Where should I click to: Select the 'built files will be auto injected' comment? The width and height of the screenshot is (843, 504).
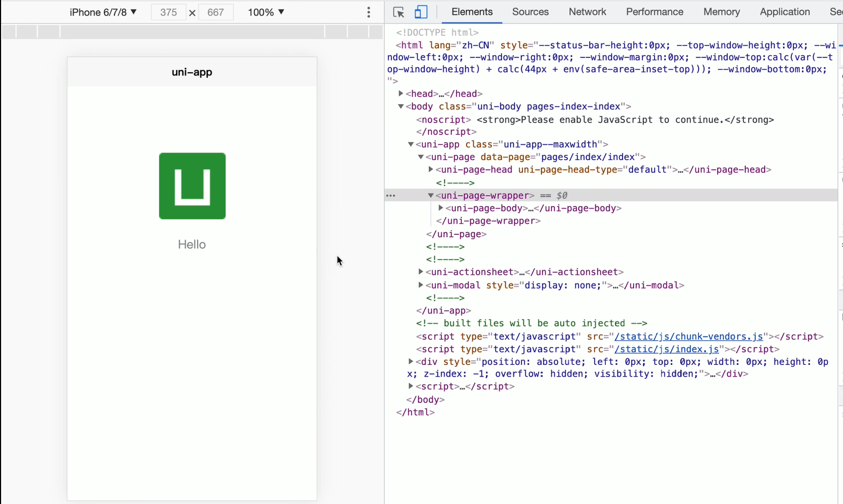(532, 324)
